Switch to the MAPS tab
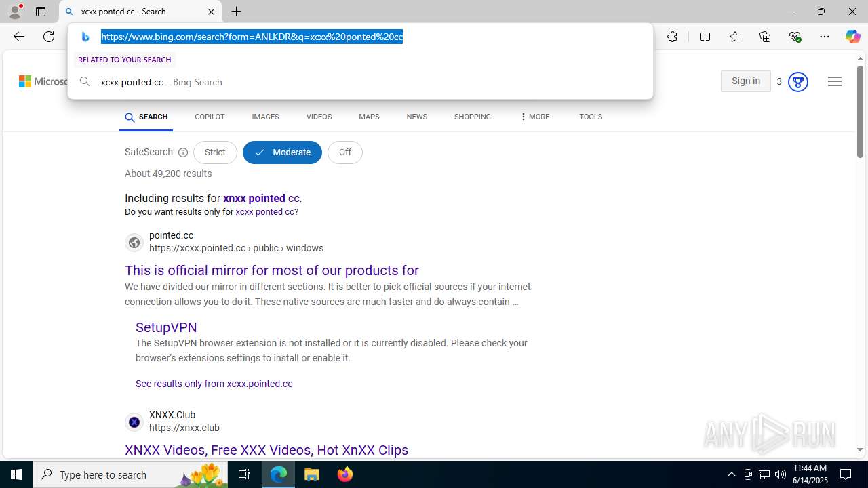The height and width of the screenshot is (488, 868). pos(369,117)
